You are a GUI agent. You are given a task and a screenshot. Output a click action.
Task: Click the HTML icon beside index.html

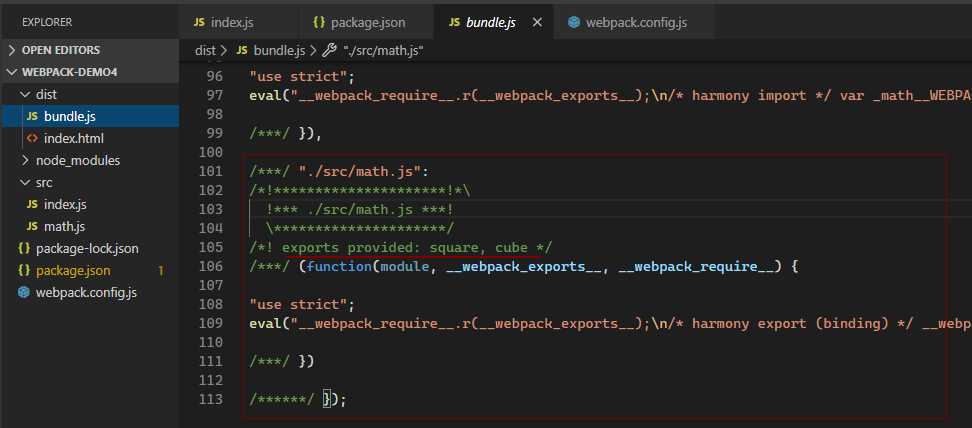(x=32, y=138)
